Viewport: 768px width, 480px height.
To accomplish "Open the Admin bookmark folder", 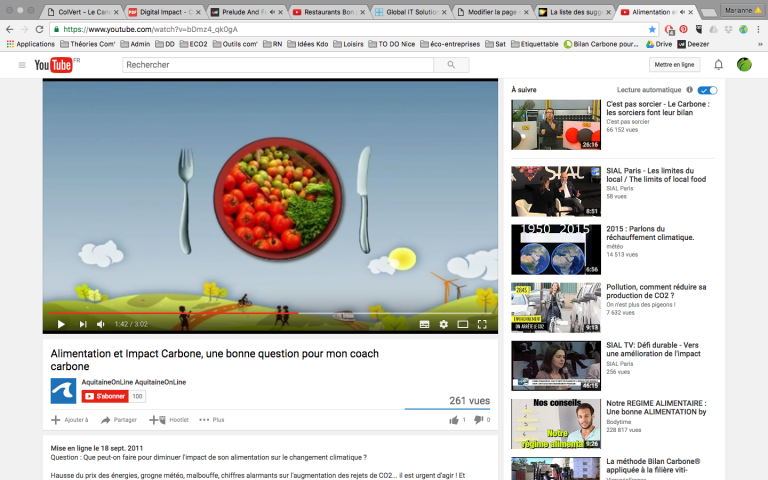I will (x=135, y=44).
